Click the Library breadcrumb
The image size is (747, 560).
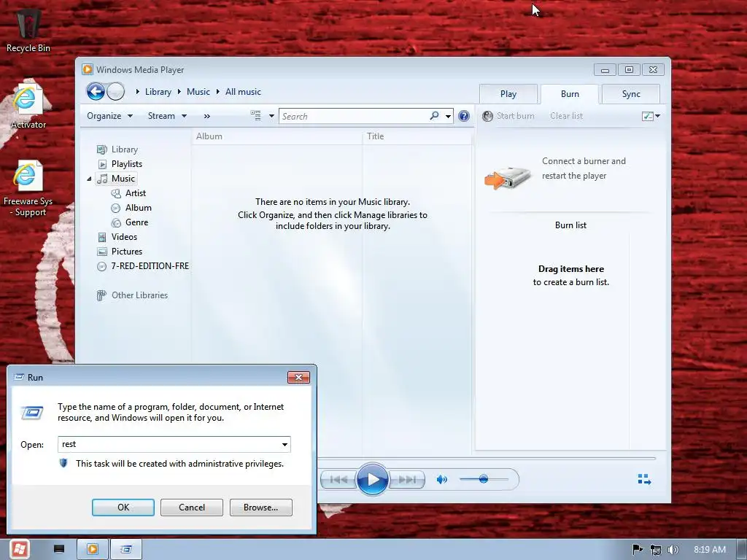(x=158, y=92)
